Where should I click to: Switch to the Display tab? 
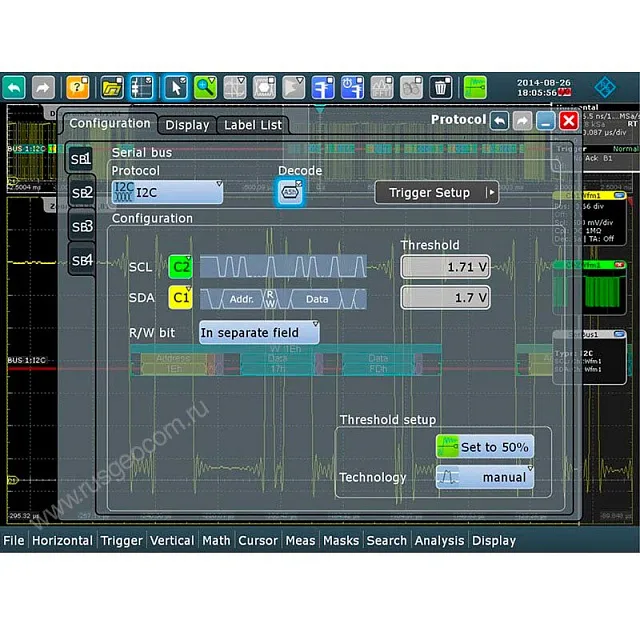pos(187,125)
